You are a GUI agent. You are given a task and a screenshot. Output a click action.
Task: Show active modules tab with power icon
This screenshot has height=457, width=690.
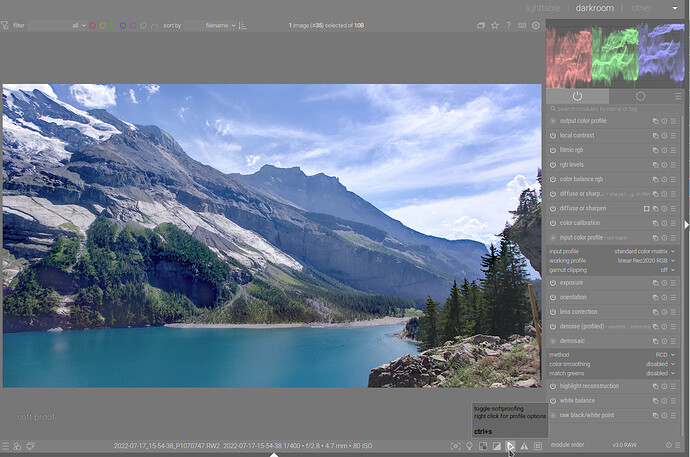coord(577,96)
